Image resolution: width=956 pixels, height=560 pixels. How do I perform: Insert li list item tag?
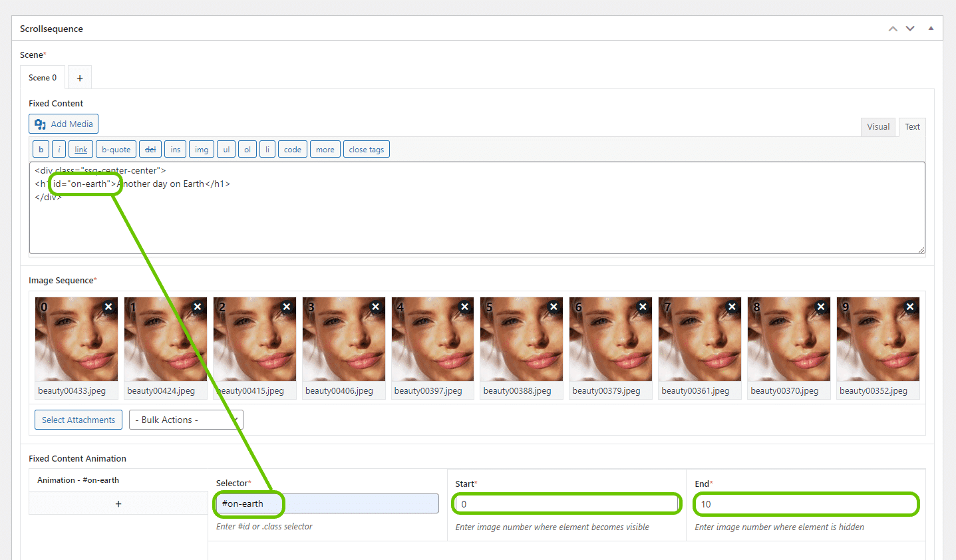tap(267, 150)
